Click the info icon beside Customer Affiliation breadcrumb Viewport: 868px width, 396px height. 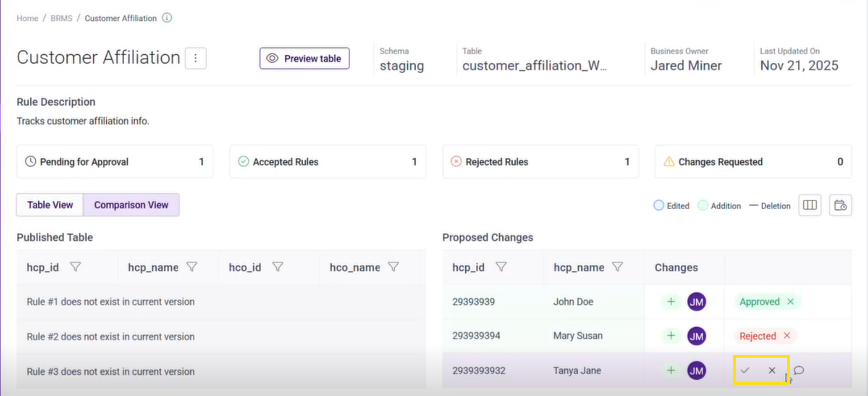[x=167, y=18]
